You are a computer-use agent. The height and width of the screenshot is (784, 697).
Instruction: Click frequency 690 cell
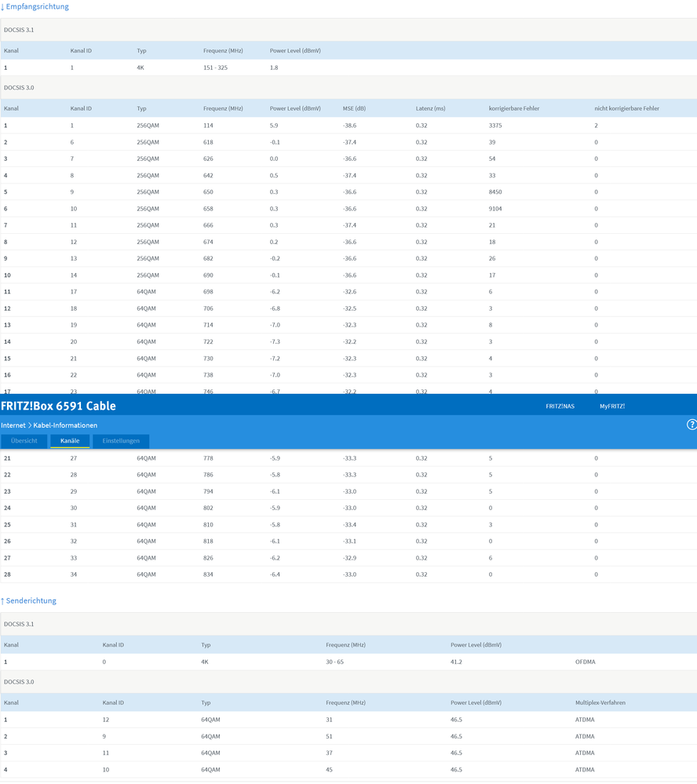(208, 275)
